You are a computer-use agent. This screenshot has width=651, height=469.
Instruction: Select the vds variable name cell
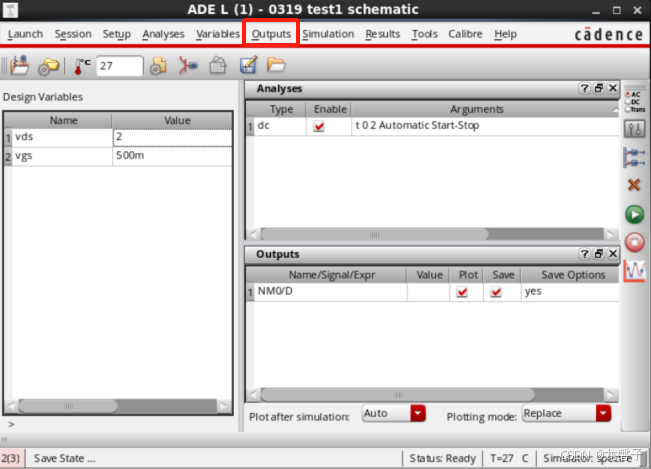point(62,137)
